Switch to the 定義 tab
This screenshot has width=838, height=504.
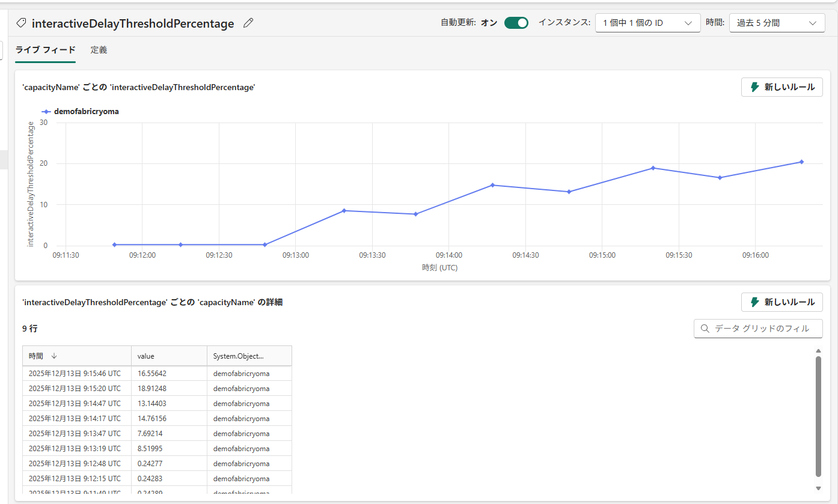click(x=99, y=50)
